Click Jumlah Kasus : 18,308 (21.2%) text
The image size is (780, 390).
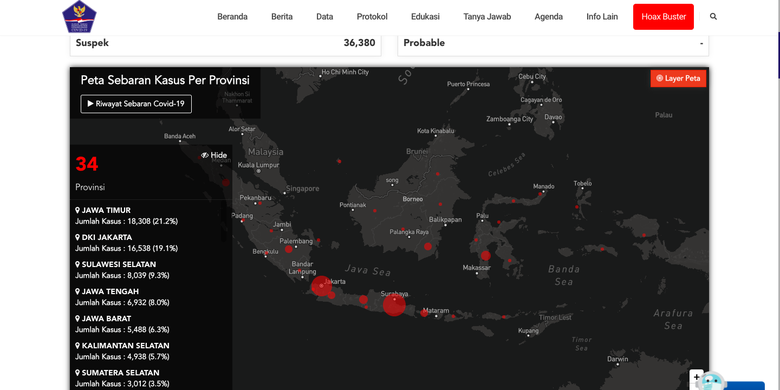126,221
